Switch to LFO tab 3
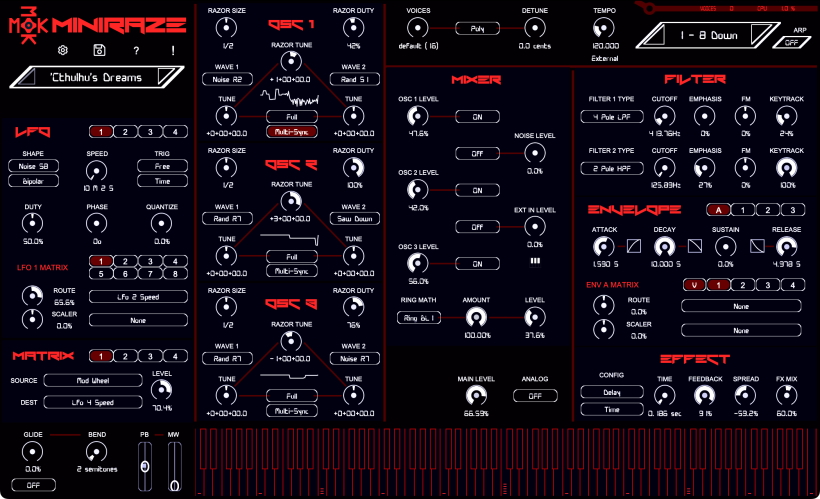 149,132
